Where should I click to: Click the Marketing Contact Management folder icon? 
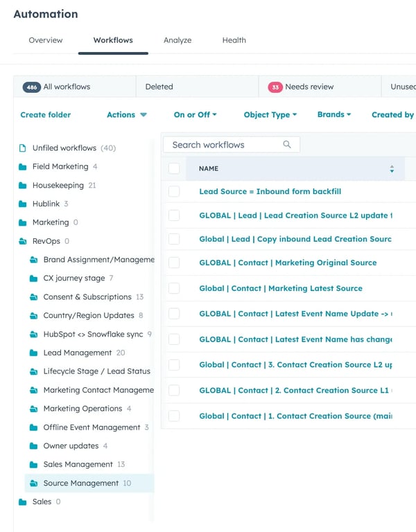33,390
